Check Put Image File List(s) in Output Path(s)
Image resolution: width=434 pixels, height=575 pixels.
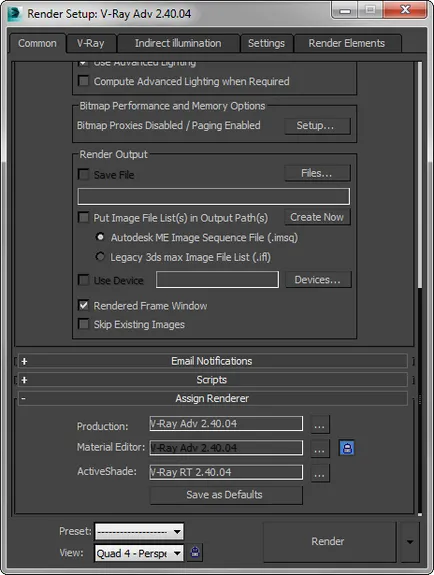click(84, 217)
